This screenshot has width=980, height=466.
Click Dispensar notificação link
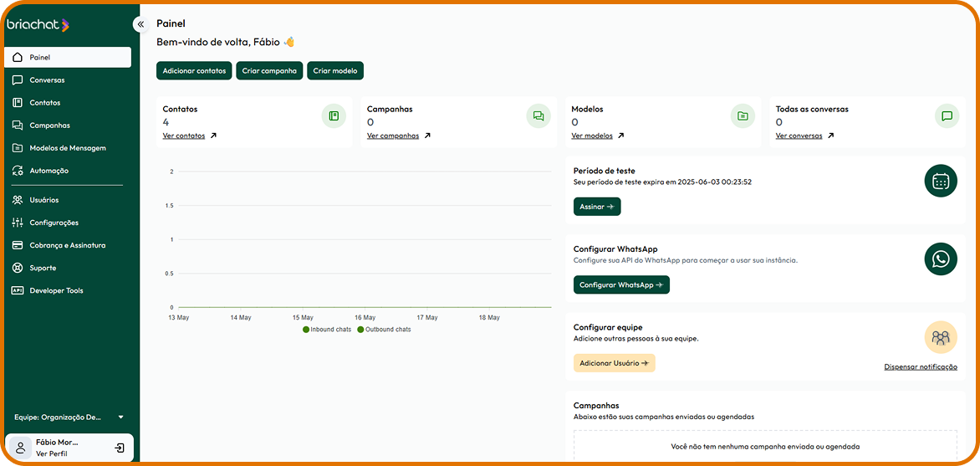pos(921,366)
